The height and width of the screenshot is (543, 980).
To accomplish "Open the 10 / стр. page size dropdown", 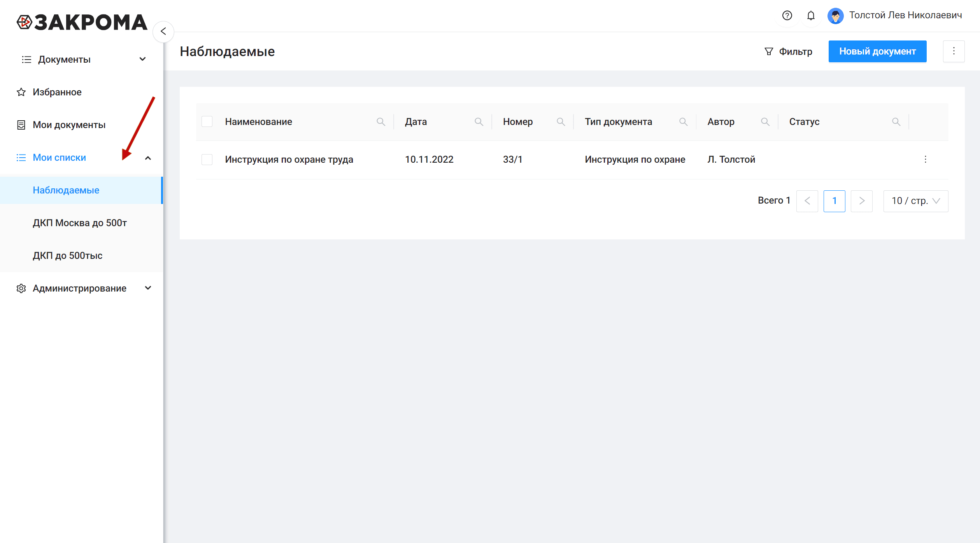I will (x=916, y=201).
